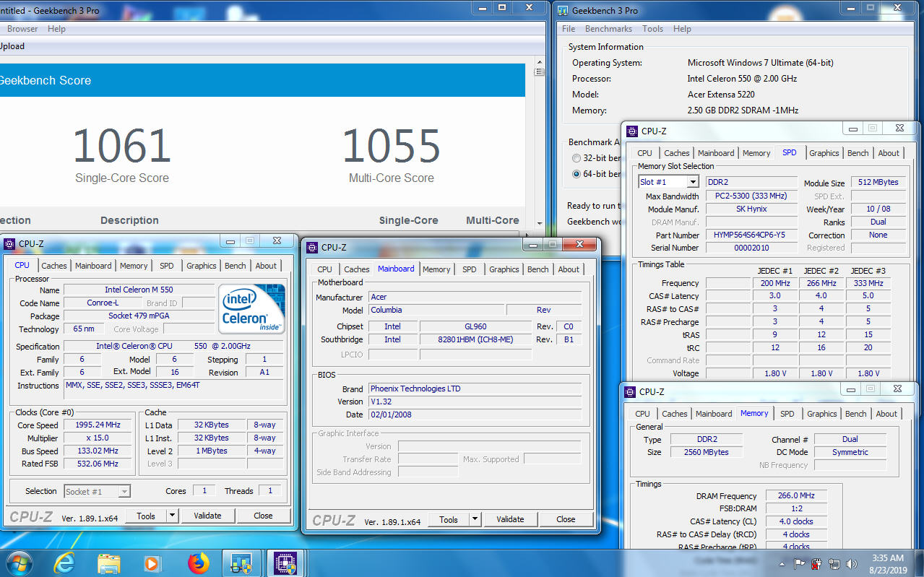Viewport: 924px width, 577px height.
Task: Open the Action Center flag icon
Action: (800, 563)
